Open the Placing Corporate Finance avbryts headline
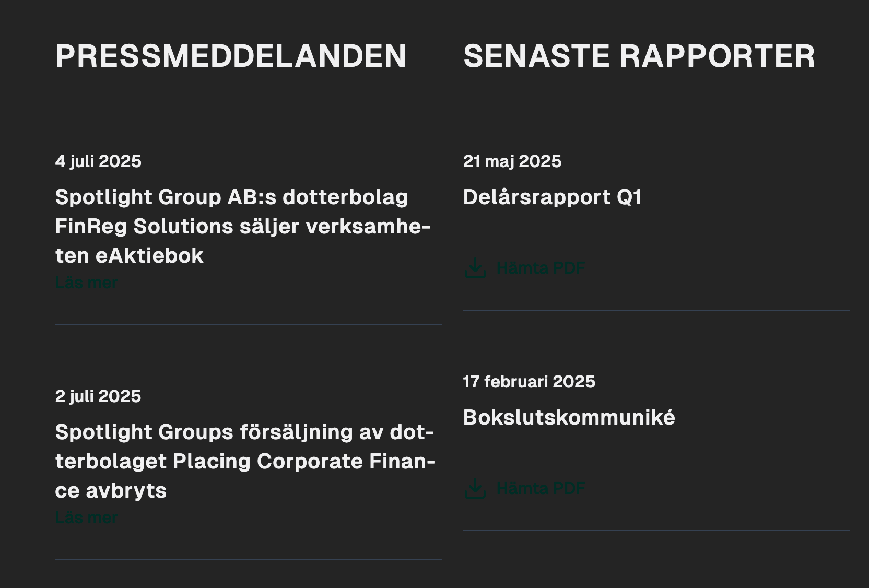The width and height of the screenshot is (869, 588). click(x=245, y=461)
